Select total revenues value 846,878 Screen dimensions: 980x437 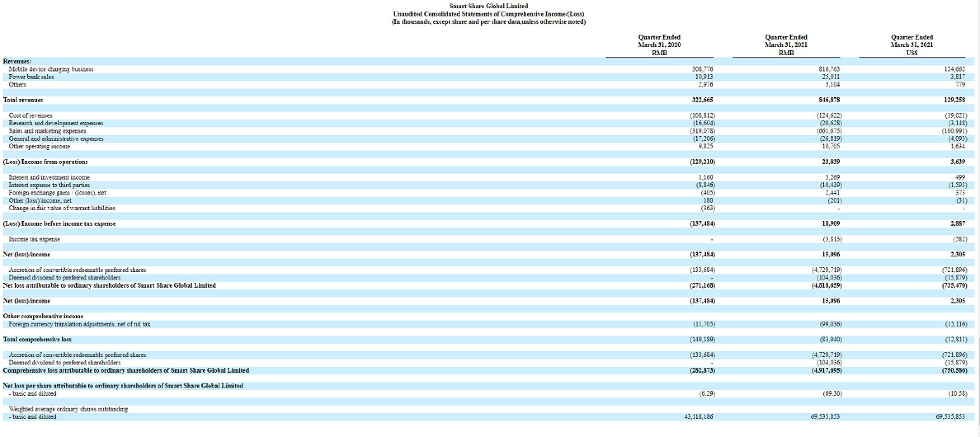coord(829,100)
